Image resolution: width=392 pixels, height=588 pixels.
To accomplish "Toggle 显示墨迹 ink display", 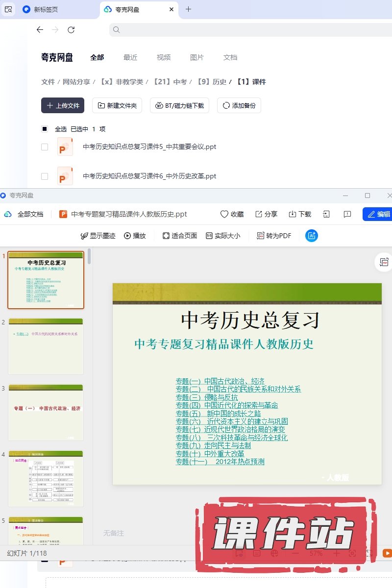I will [98, 236].
